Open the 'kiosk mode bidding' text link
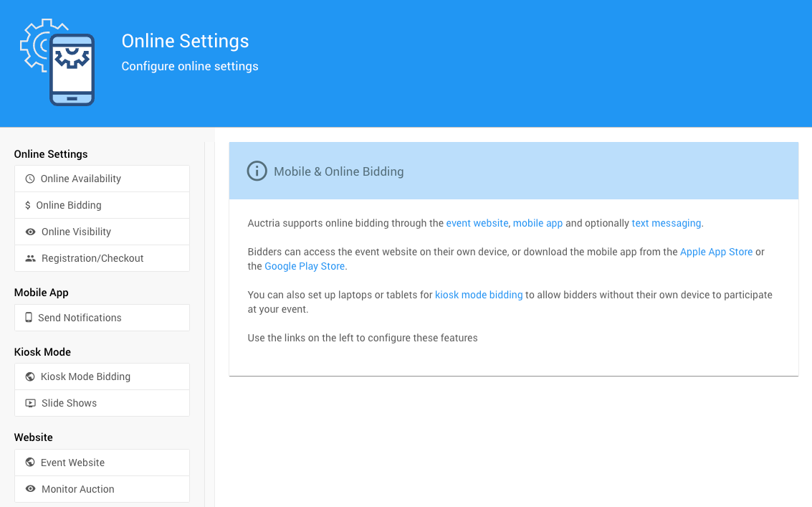Screen dimensions: 812x507 [x=479, y=295]
